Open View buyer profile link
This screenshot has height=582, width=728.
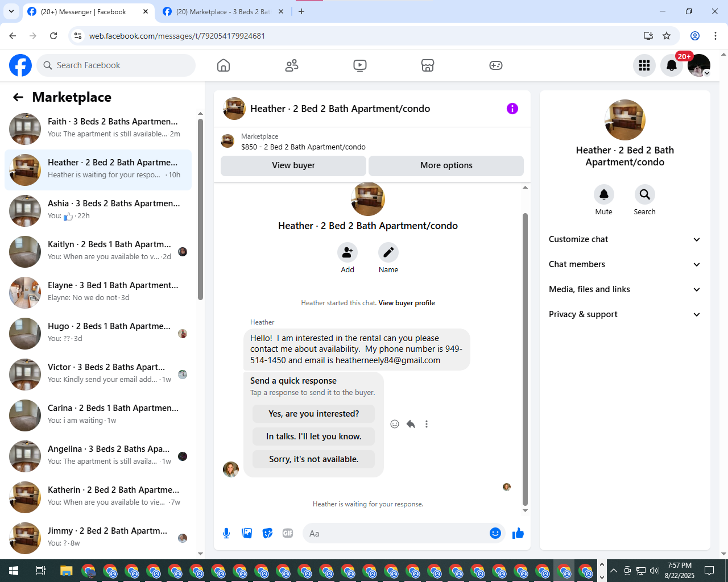coord(407,303)
